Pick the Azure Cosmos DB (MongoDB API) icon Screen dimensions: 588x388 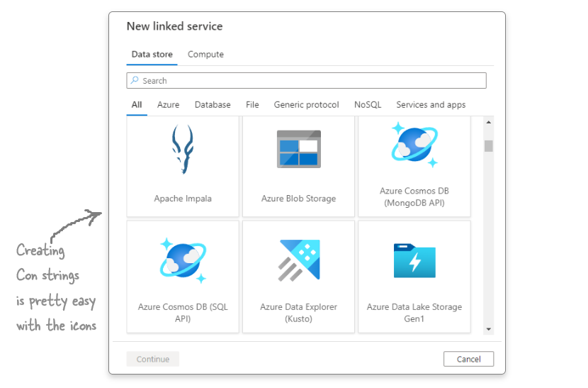[414, 145]
